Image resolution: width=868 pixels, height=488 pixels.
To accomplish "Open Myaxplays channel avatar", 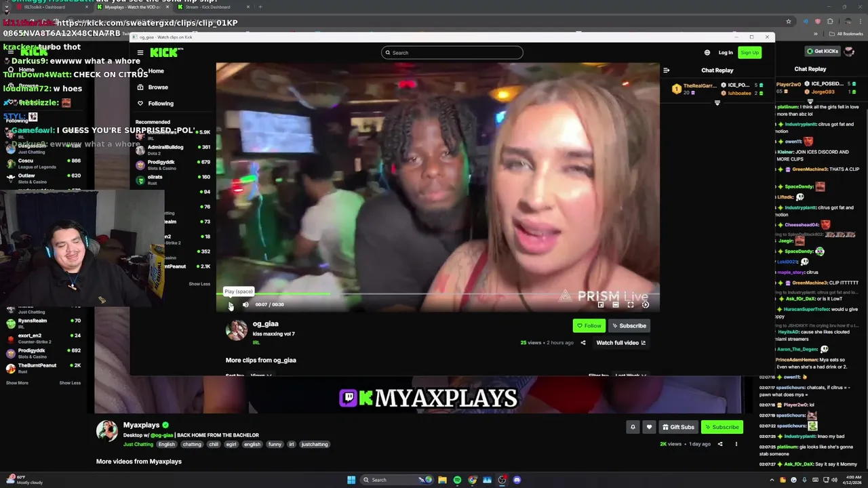I will (x=106, y=431).
